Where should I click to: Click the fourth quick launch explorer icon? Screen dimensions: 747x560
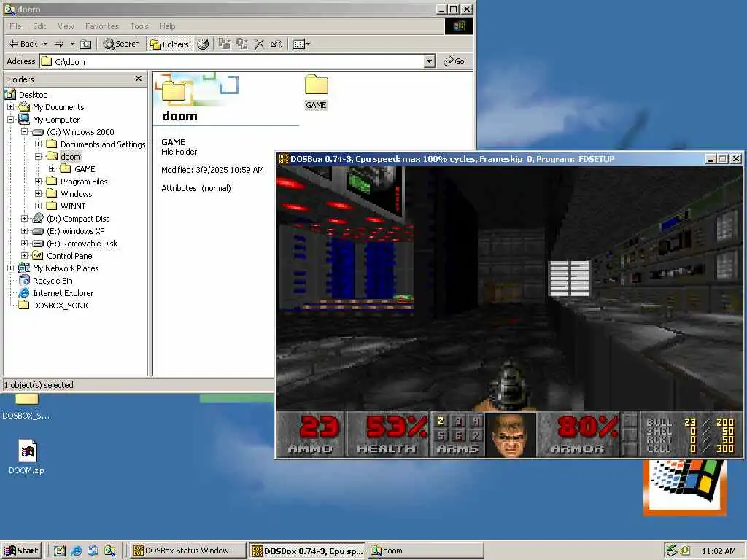pos(109,551)
